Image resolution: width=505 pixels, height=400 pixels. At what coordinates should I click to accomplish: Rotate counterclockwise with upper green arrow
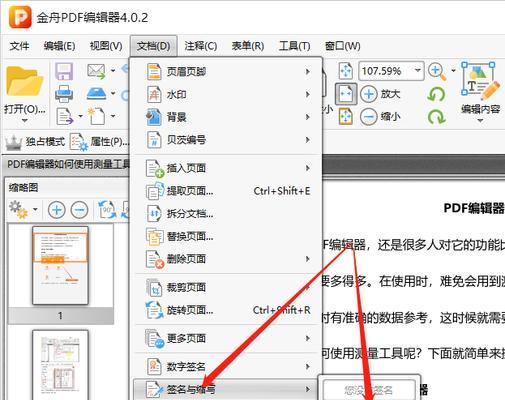coord(436,94)
